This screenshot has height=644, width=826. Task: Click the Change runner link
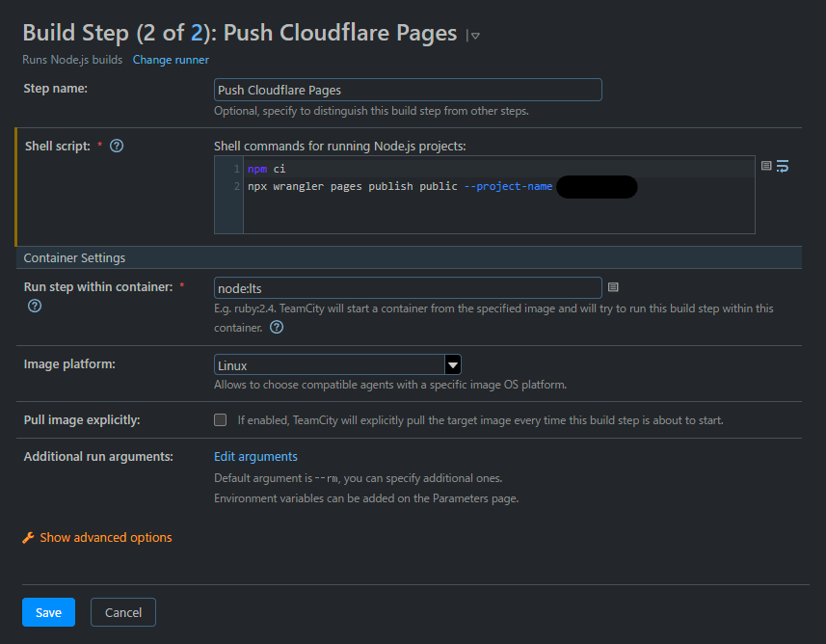click(171, 60)
